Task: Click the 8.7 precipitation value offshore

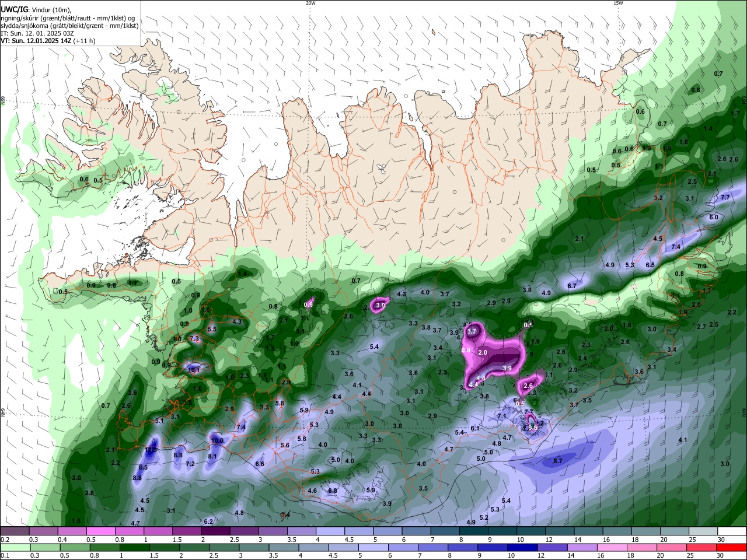Action: click(558, 461)
